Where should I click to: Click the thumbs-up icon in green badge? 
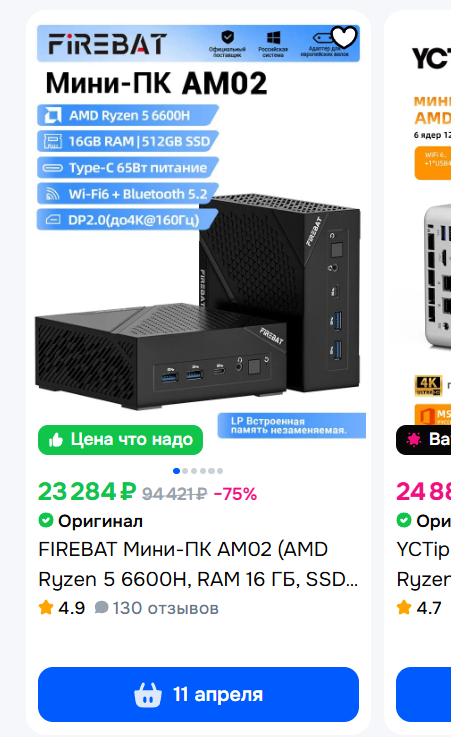pos(56,440)
